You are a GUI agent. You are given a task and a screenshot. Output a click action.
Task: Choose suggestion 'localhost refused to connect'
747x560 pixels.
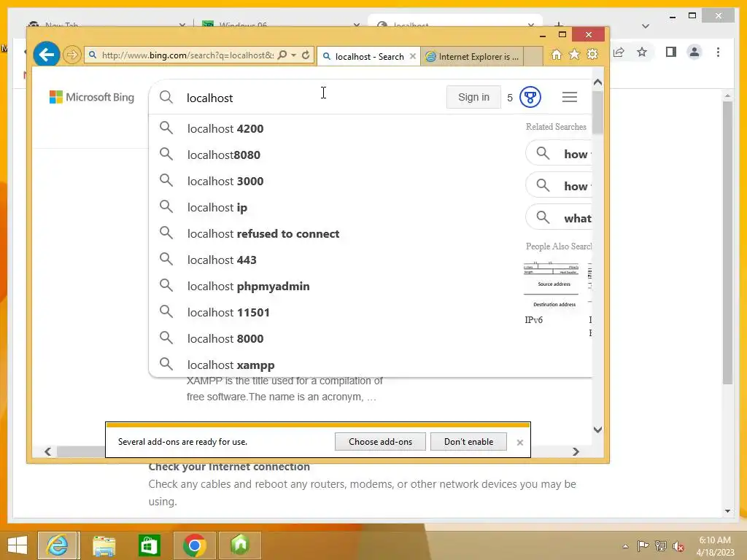[371, 233]
